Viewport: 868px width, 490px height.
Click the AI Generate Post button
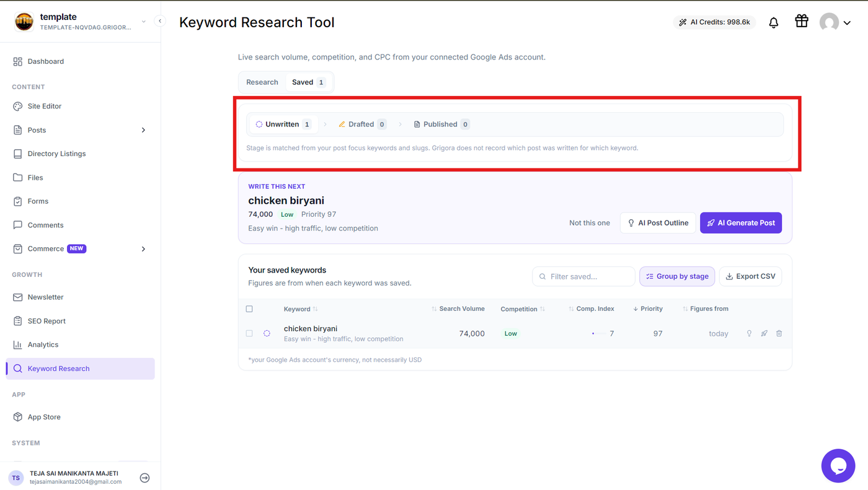click(741, 223)
